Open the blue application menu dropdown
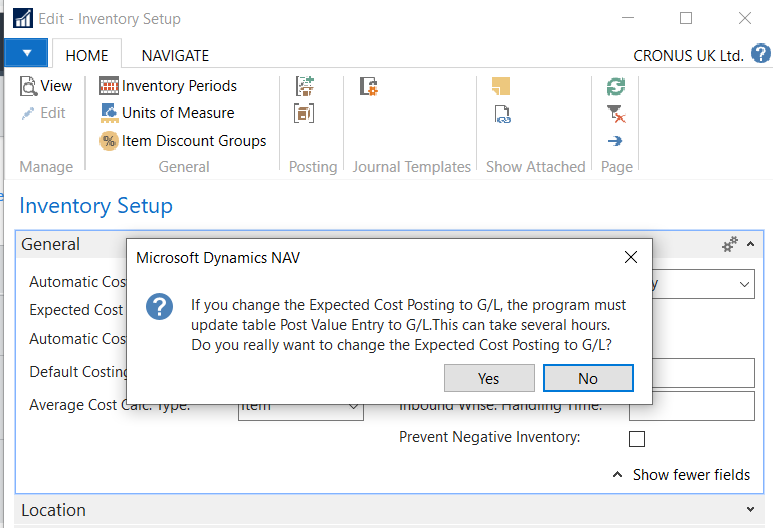 click(27, 53)
